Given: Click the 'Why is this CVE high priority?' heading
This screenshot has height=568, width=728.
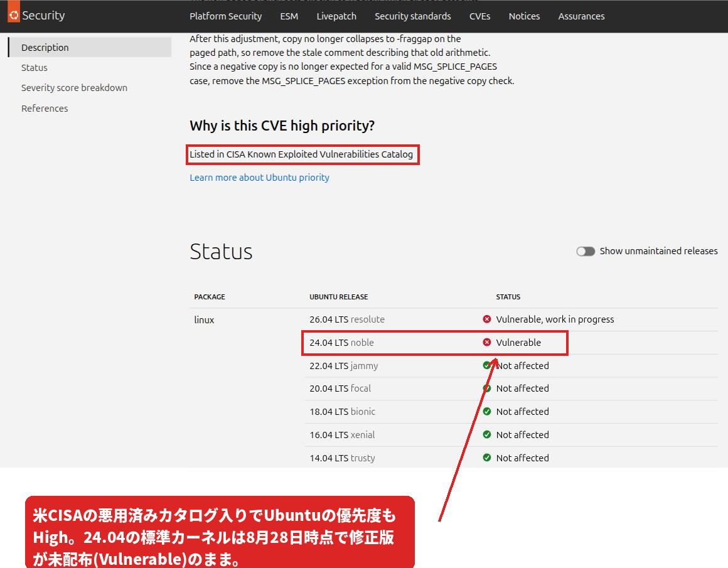Looking at the screenshot, I should (x=282, y=126).
